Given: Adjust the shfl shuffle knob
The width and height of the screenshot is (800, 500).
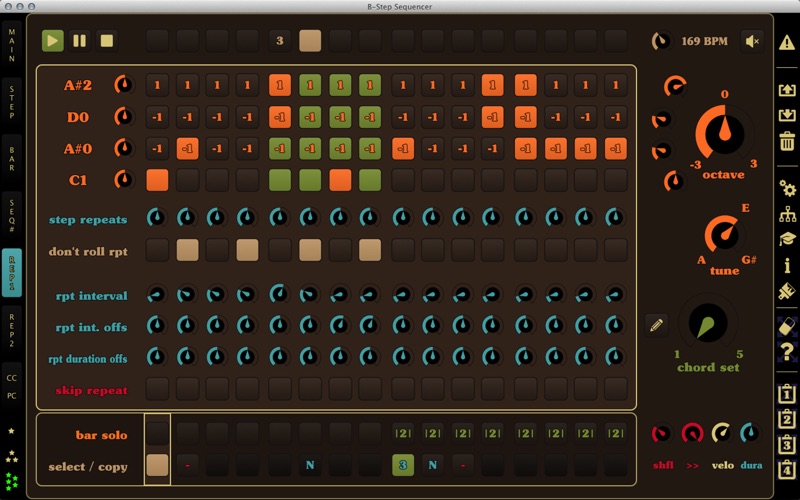Looking at the screenshot, I should pyautogui.click(x=661, y=434).
